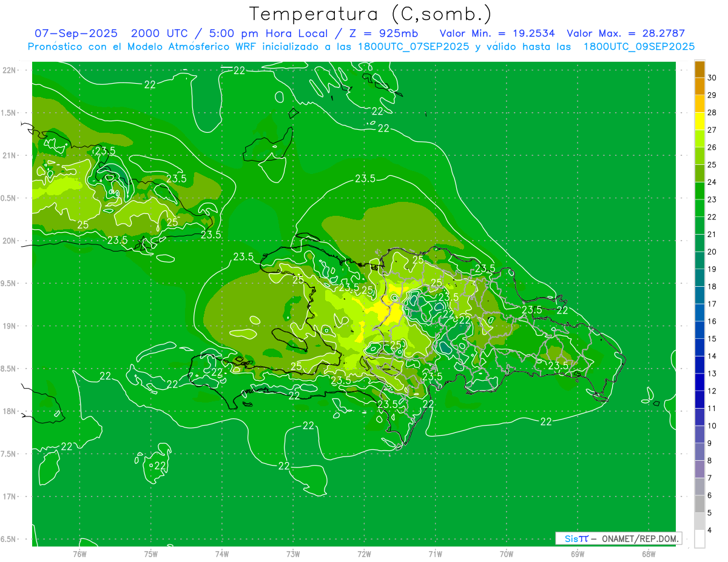Image resolution: width=728 pixels, height=562 pixels.
Task: Select the 07-Sep-2025 date label
Action: (76, 33)
